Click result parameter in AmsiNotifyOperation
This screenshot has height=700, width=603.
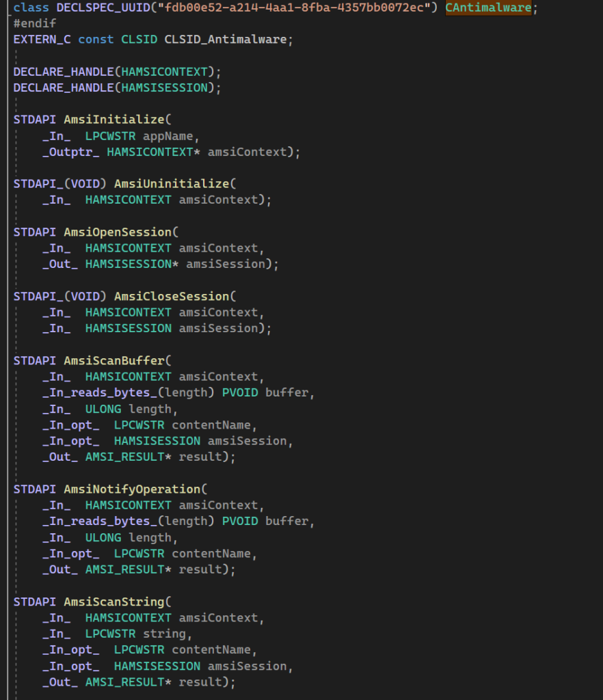tap(200, 569)
